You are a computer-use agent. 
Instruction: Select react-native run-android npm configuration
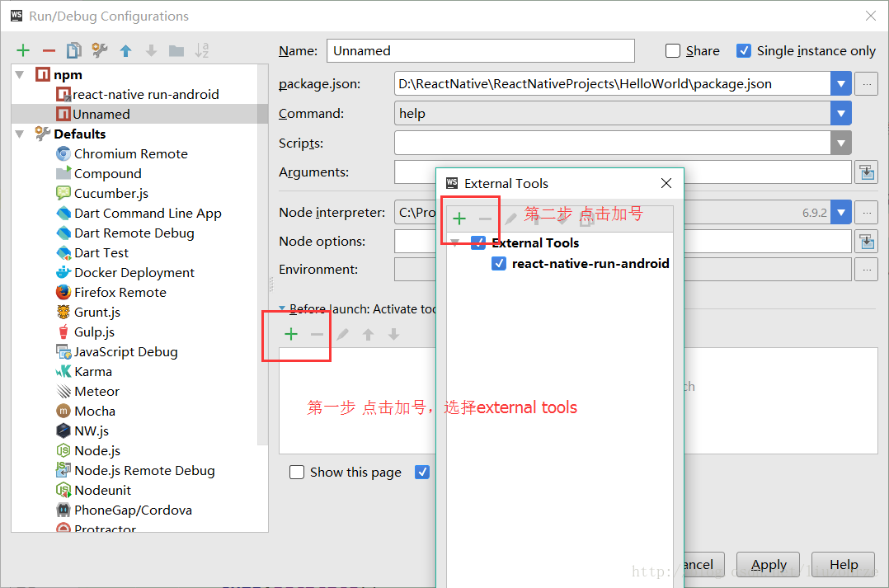[x=138, y=94]
